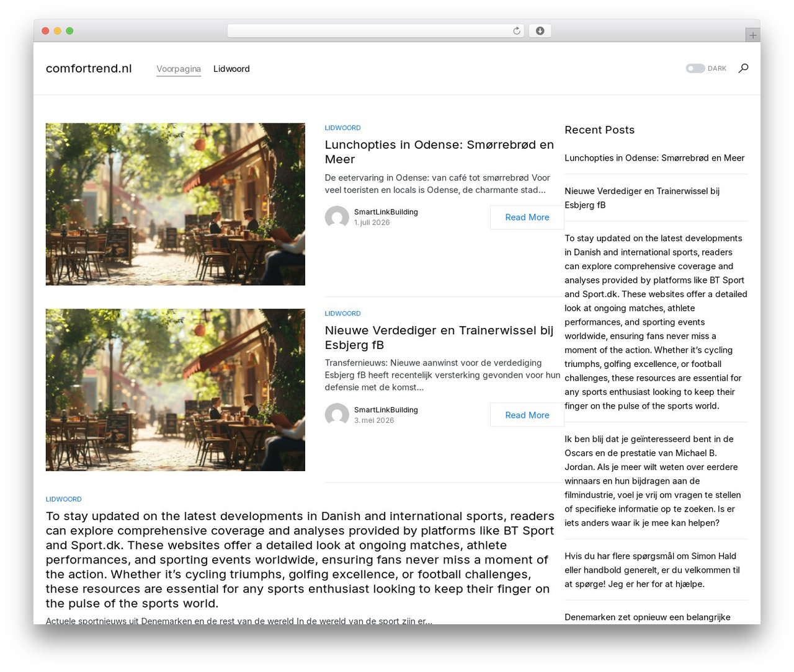
Task: Open sidebar post 'Denemarken zet opnieuw'
Action: tap(648, 617)
